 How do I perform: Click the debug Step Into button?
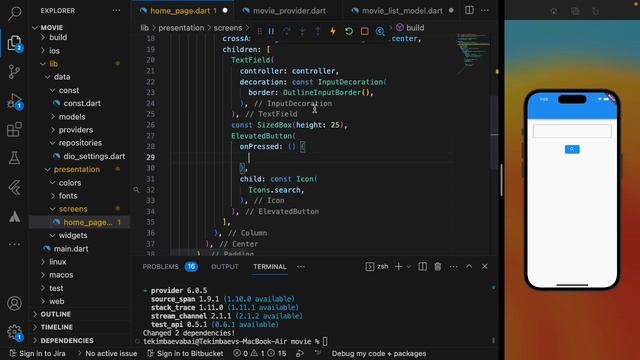point(302,31)
